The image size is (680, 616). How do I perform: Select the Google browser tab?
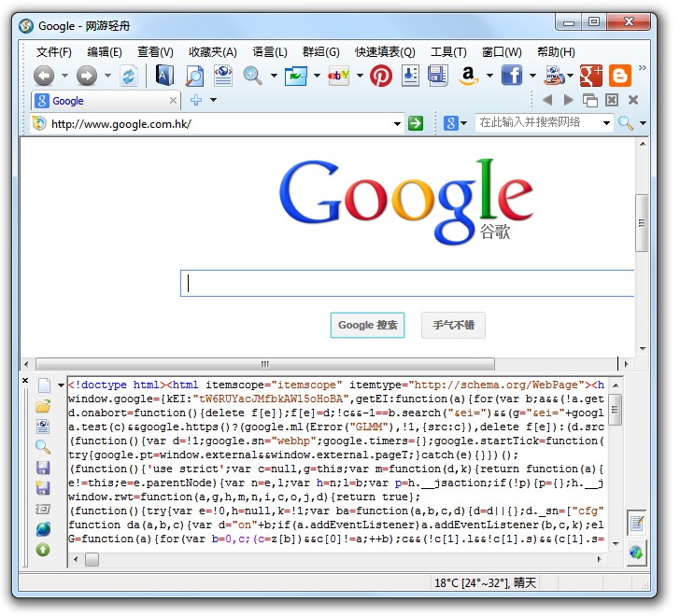[106, 101]
